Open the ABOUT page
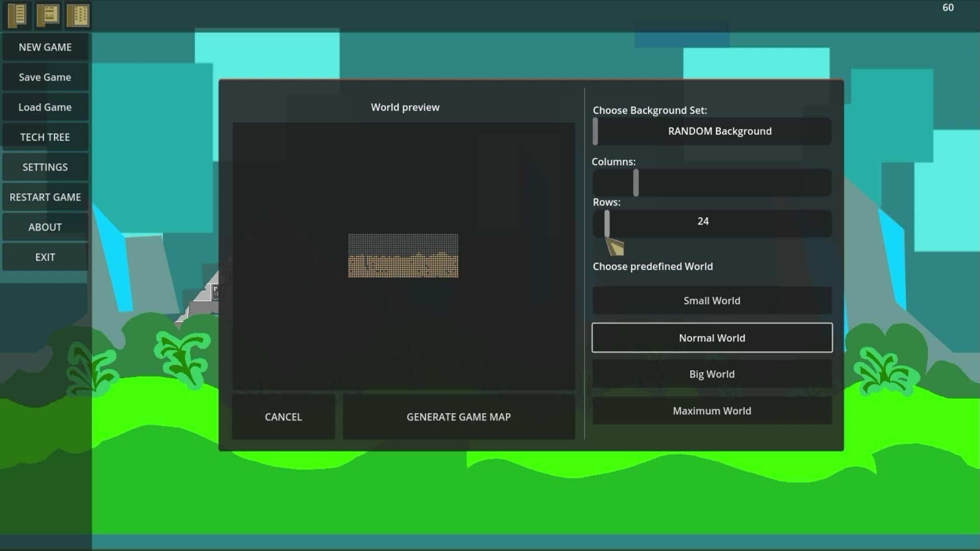This screenshot has height=551, width=980. click(x=45, y=227)
